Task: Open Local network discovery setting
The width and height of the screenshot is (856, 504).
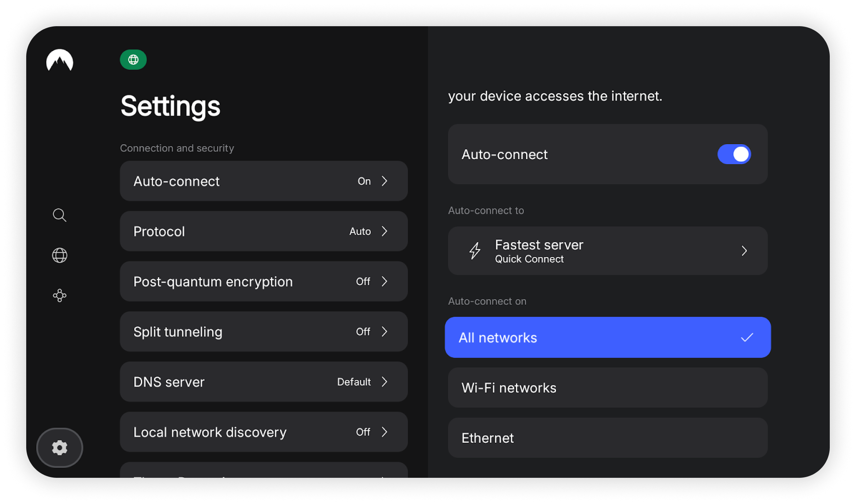Action: (263, 432)
